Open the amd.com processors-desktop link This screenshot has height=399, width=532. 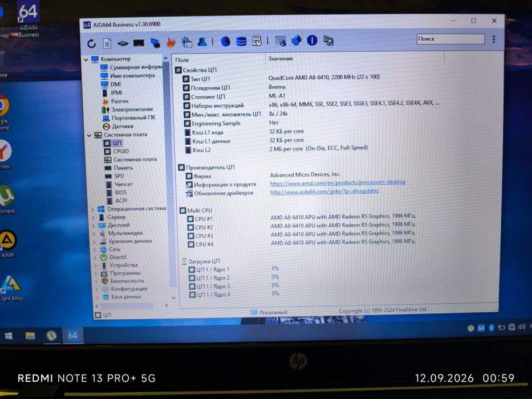pos(338,182)
